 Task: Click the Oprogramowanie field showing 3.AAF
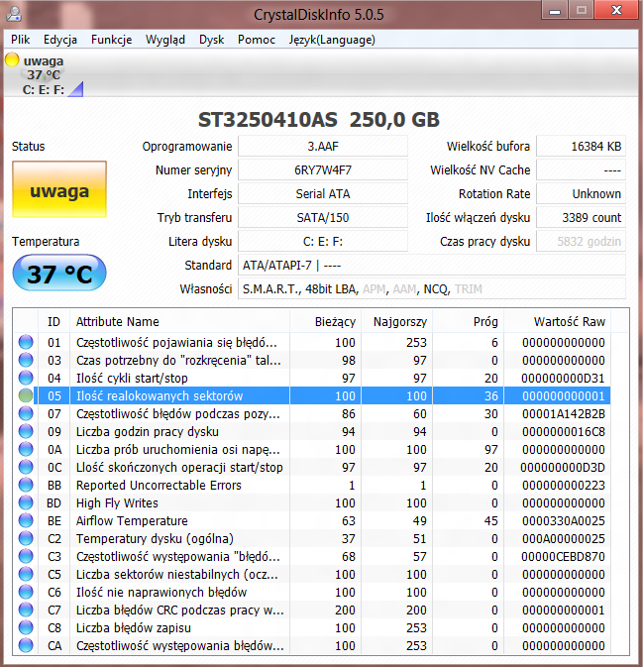pos(323,147)
